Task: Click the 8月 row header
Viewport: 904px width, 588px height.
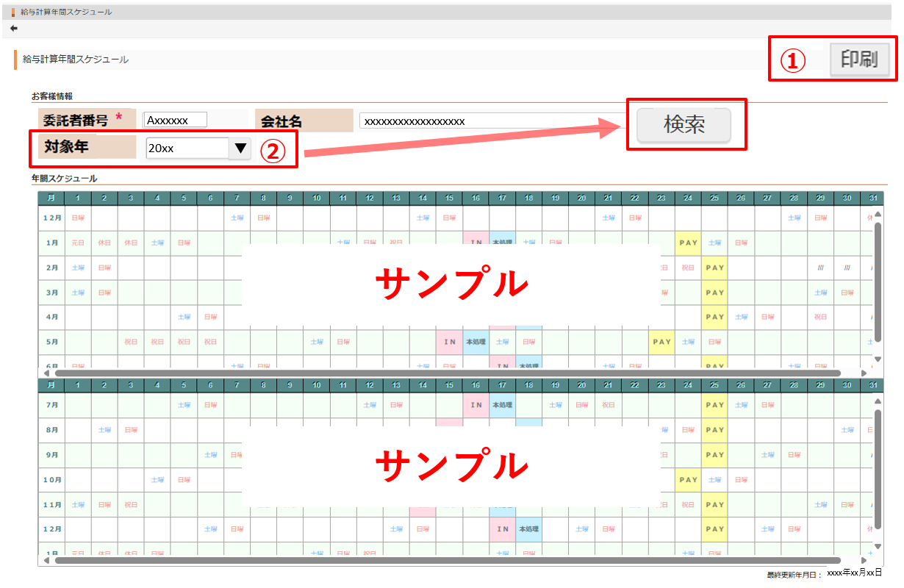Action: point(51,430)
